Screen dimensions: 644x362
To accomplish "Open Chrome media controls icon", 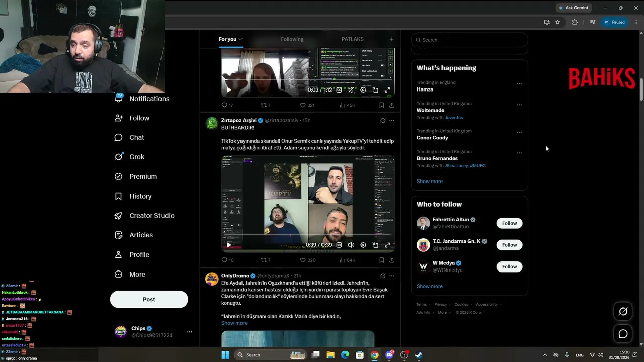I will click(x=592, y=22).
